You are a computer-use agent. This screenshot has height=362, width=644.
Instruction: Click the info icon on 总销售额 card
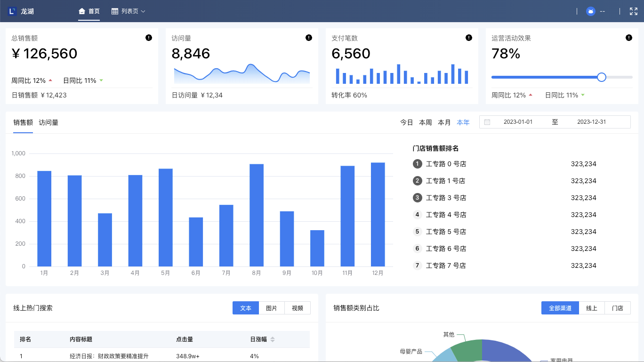tap(149, 38)
